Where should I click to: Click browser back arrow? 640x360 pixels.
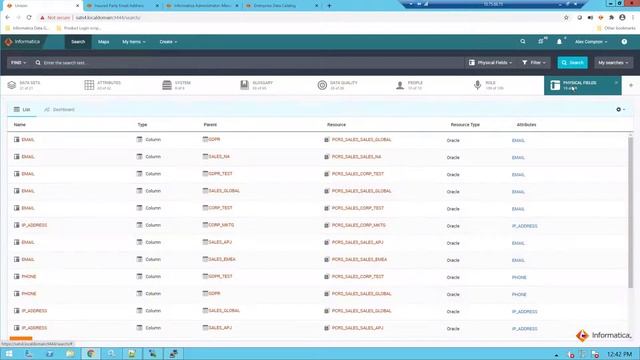(7, 18)
